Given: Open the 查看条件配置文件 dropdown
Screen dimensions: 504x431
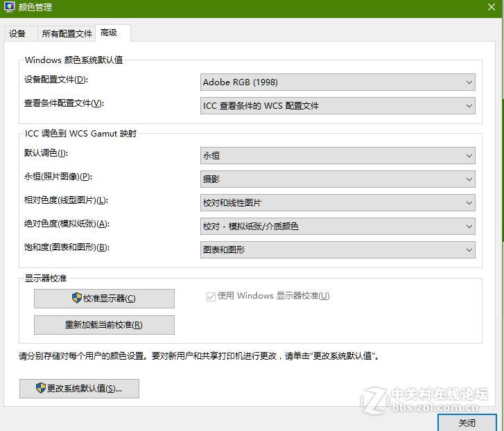Looking at the screenshot, I should click(338, 105).
